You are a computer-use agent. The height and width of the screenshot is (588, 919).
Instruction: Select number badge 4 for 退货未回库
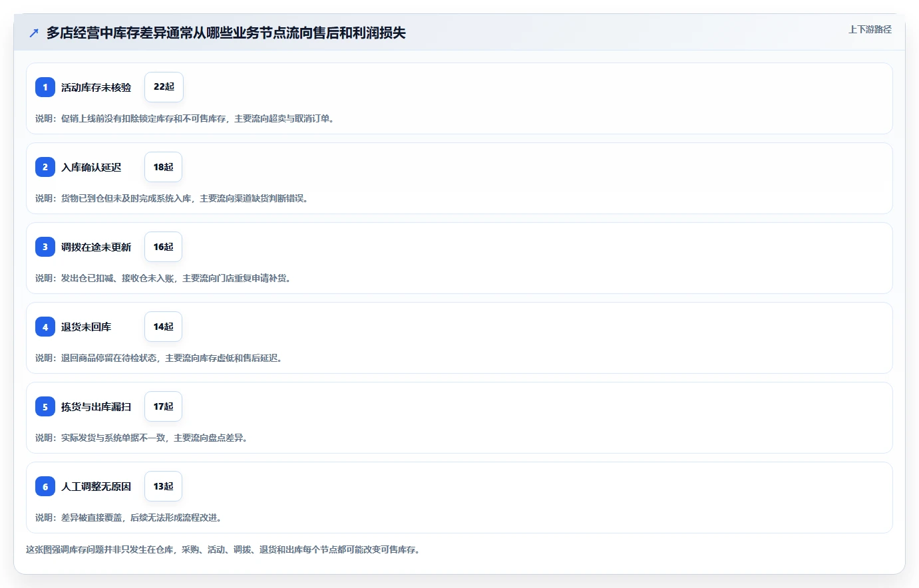click(x=45, y=327)
